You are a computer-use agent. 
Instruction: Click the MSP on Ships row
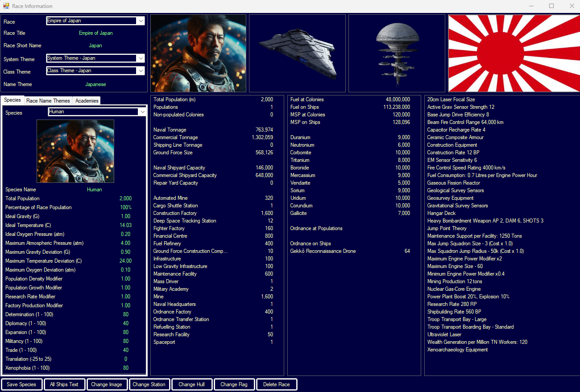coord(350,122)
